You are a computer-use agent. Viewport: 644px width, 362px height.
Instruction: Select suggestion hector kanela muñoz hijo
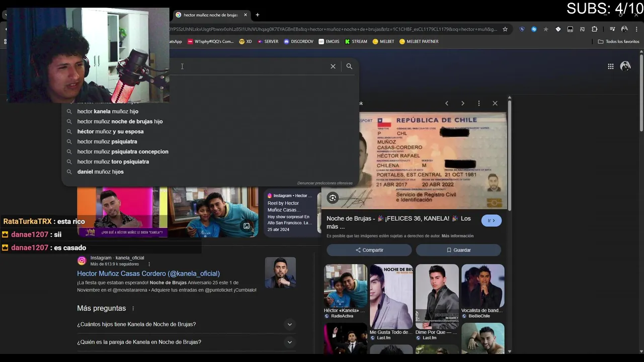(x=108, y=112)
